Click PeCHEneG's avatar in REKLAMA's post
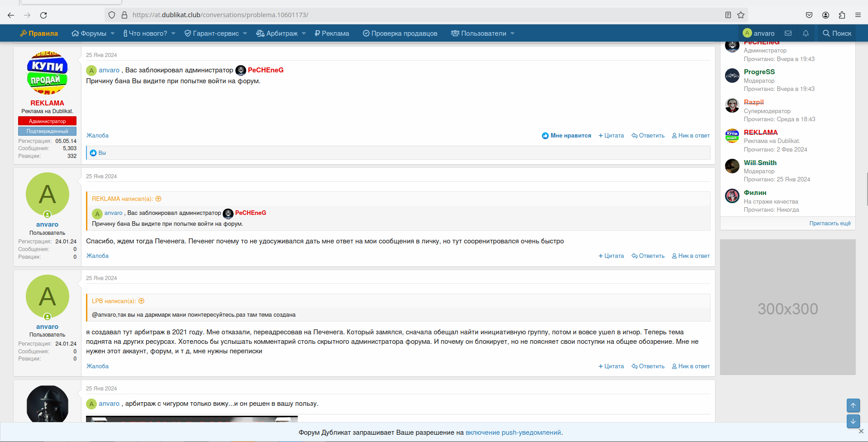Image resolution: width=868 pixels, height=442 pixels. click(241, 70)
